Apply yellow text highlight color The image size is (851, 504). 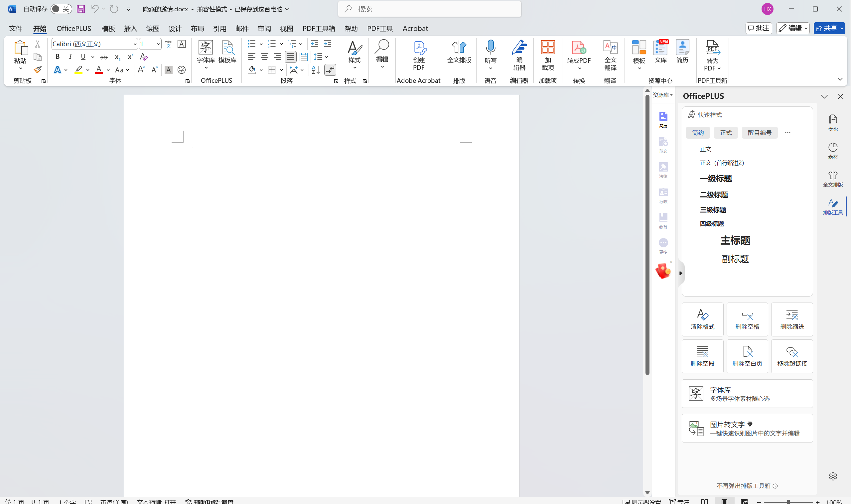point(78,69)
